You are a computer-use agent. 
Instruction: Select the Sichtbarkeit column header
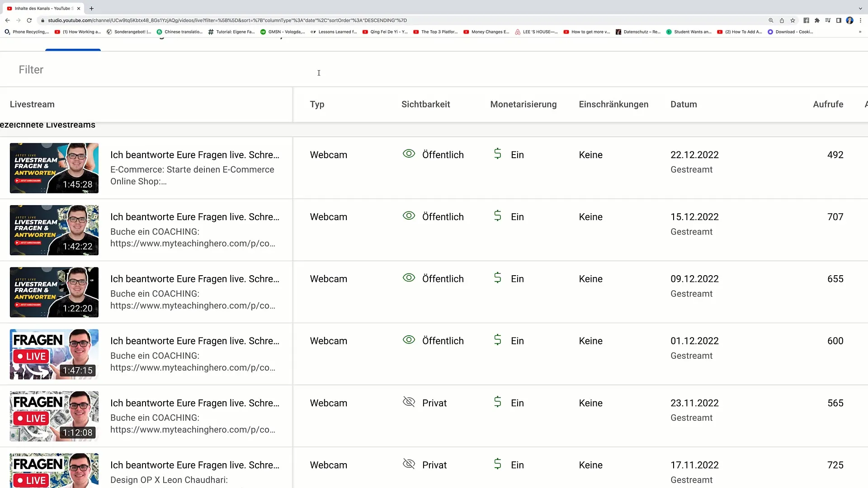[426, 103]
